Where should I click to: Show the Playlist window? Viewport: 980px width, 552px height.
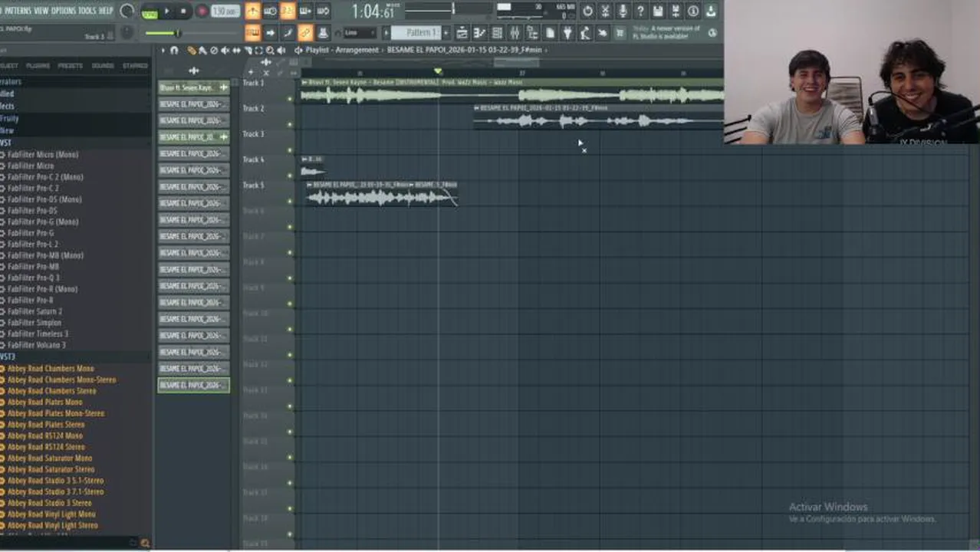(x=462, y=33)
